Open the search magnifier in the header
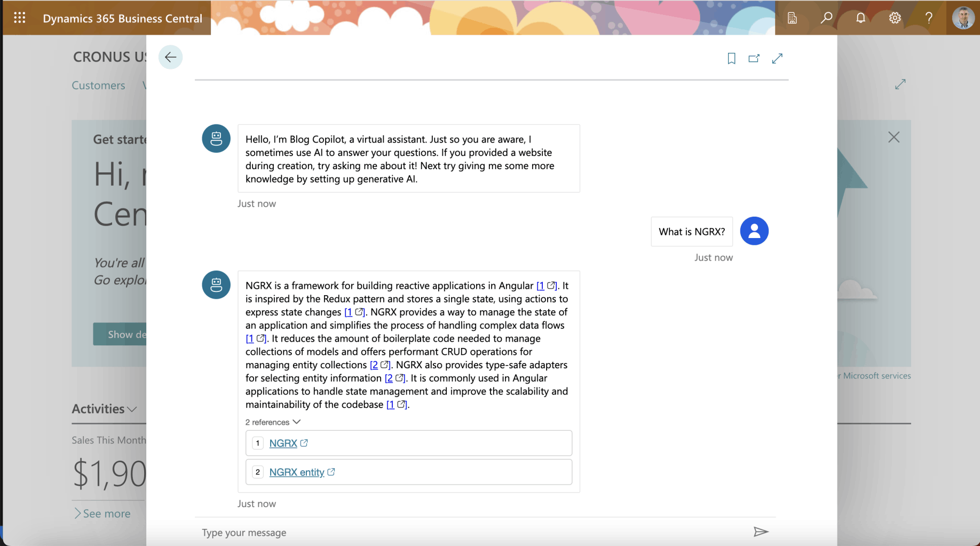This screenshot has height=546, width=980. tap(826, 18)
